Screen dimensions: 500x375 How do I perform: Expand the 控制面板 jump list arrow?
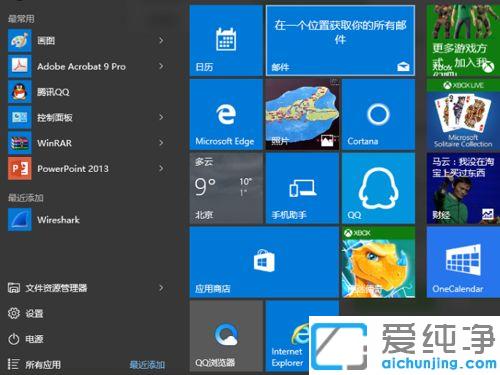click(x=161, y=117)
